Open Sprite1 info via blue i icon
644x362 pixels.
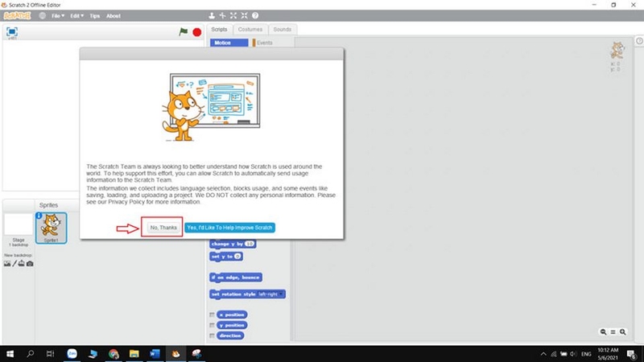click(x=39, y=216)
